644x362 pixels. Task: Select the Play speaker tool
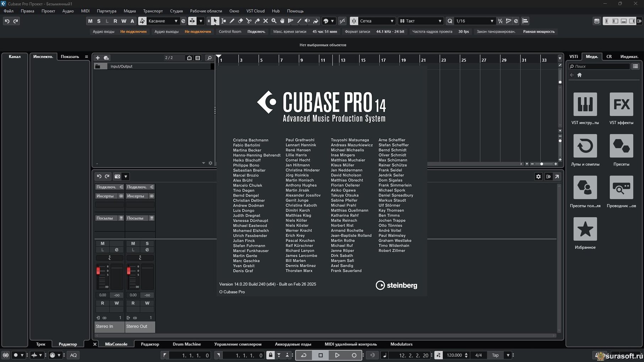click(307, 21)
